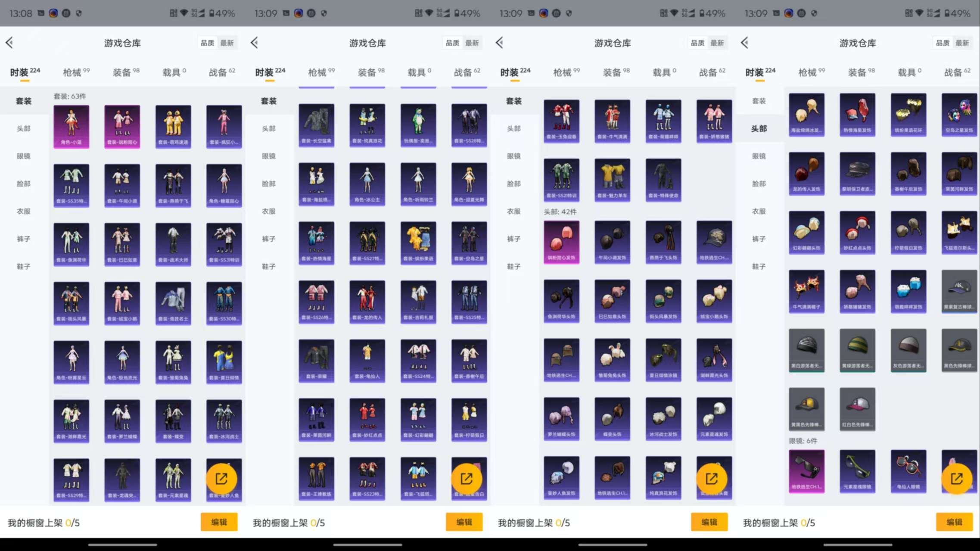Image resolution: width=980 pixels, height=551 pixels.
Task: Tap 我的橱窗上架 0/5
Action: coord(43,523)
